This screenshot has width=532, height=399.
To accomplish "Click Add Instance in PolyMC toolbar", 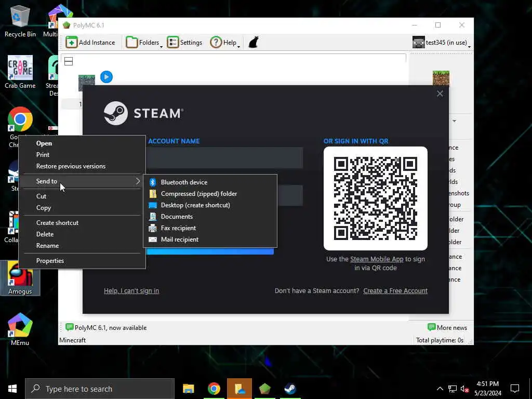I will [90, 43].
